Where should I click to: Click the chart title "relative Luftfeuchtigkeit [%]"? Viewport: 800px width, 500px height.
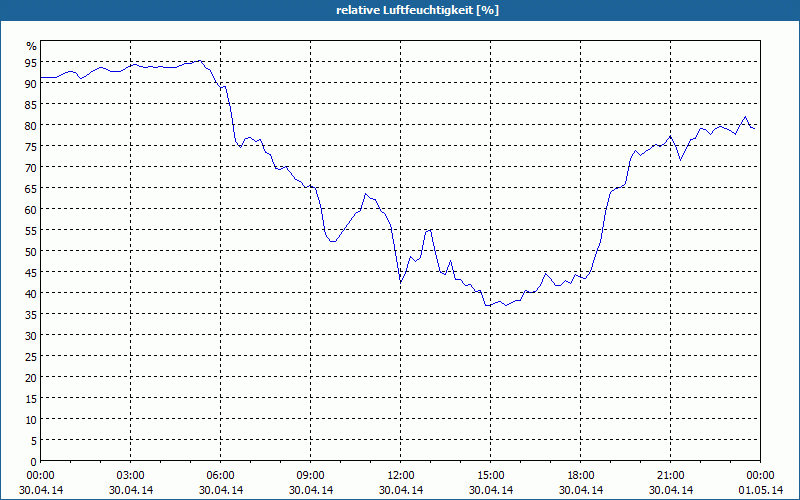coord(417,10)
